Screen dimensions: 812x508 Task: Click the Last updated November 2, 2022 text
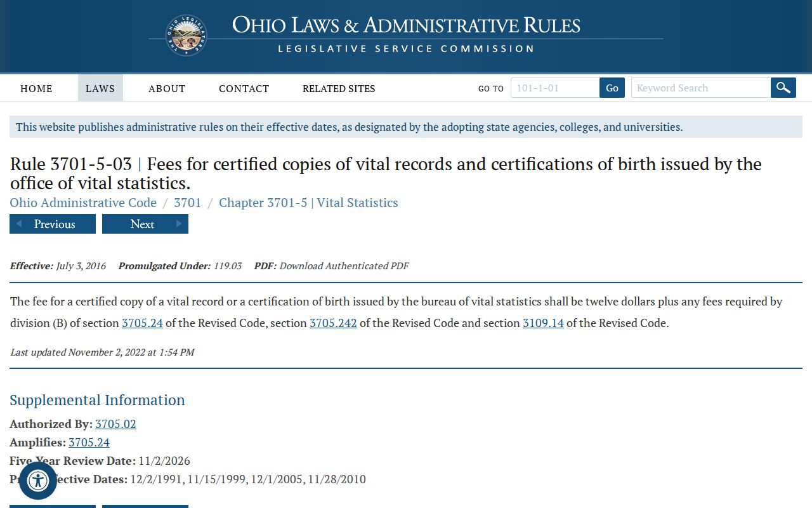(102, 352)
